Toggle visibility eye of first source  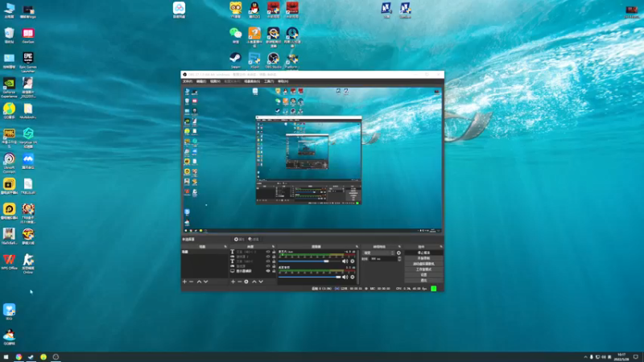[x=268, y=252]
